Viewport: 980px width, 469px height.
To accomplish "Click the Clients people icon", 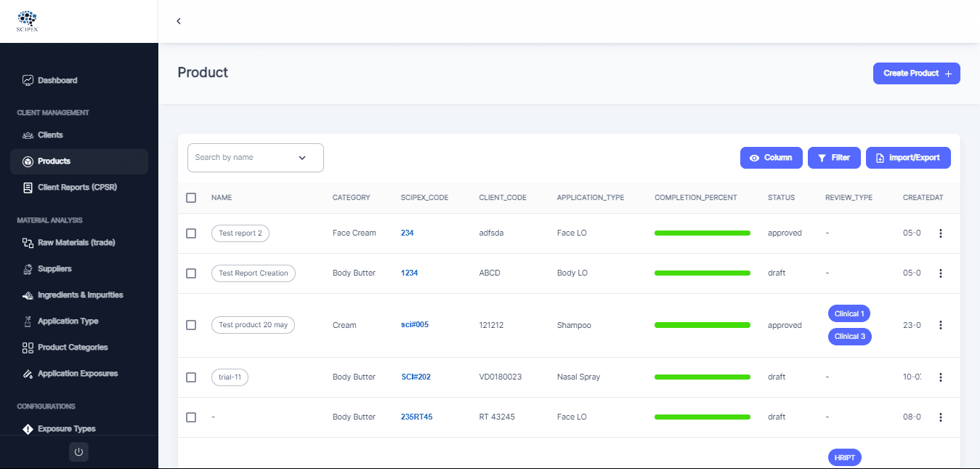I will coord(28,135).
